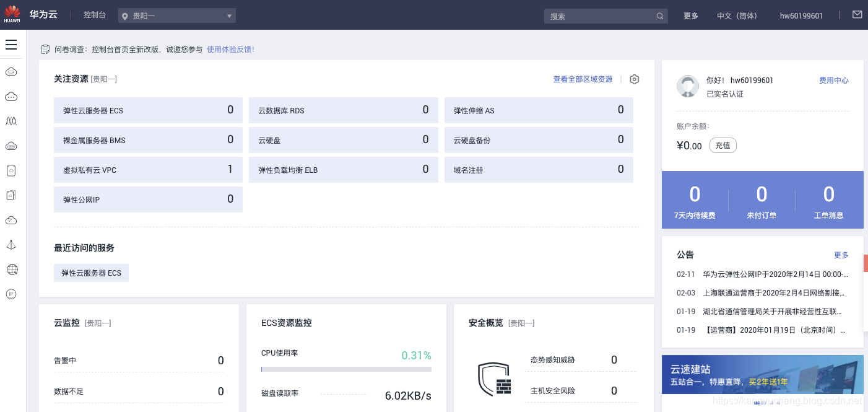
Task: Open the globe domain sidebar icon
Action: (x=12, y=270)
